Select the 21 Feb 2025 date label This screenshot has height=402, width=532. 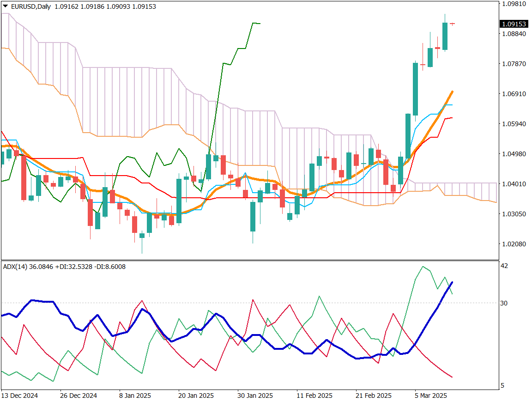[x=374, y=396]
